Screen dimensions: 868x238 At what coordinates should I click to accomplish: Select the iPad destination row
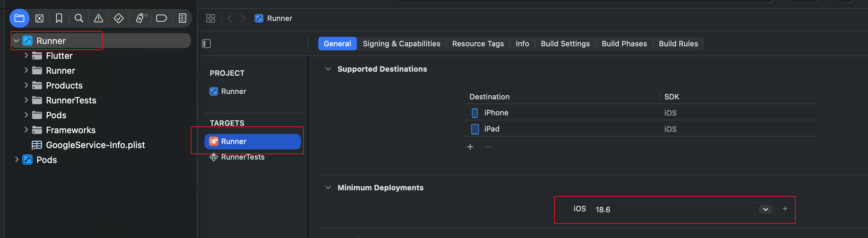pos(640,129)
